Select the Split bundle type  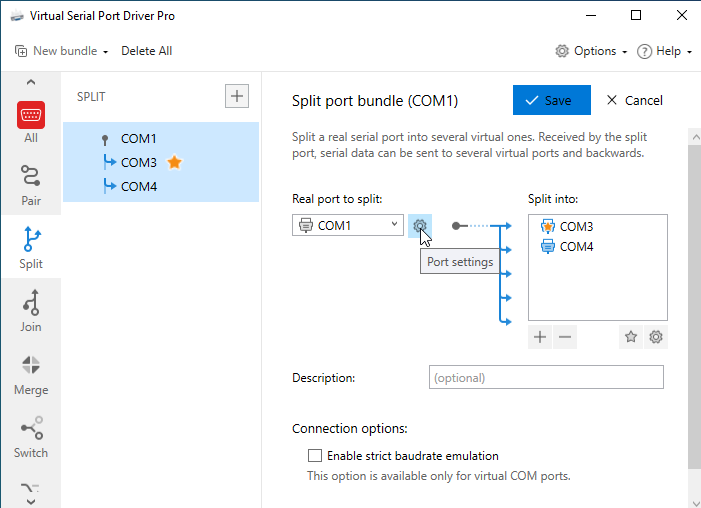31,247
